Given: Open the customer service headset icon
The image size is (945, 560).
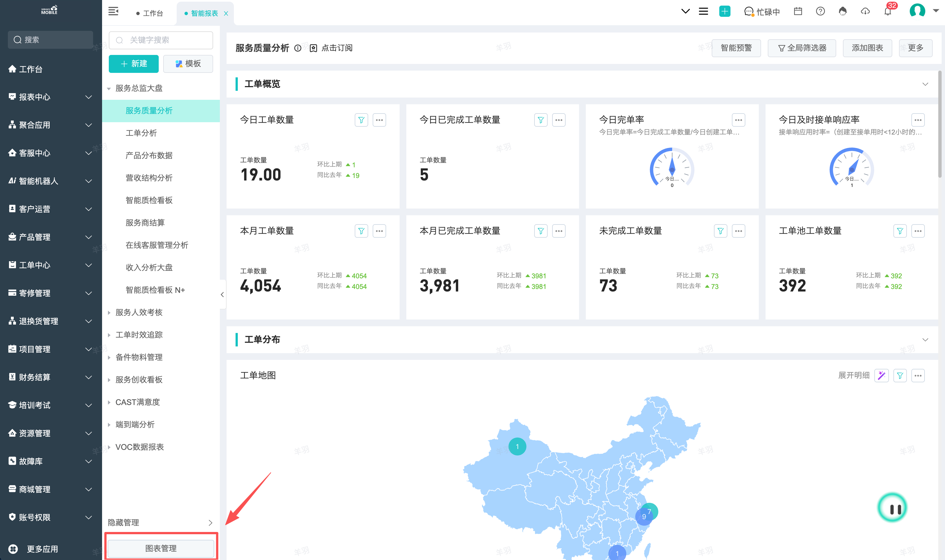Looking at the screenshot, I should point(843,11).
